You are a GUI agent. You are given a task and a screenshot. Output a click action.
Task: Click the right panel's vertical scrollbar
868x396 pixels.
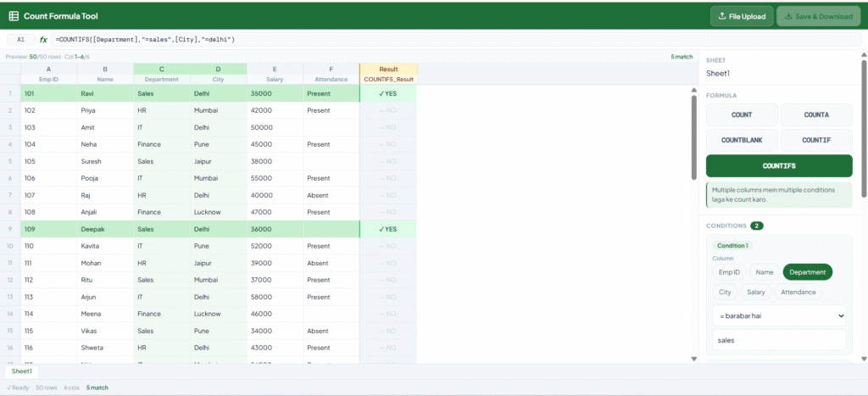click(864, 127)
